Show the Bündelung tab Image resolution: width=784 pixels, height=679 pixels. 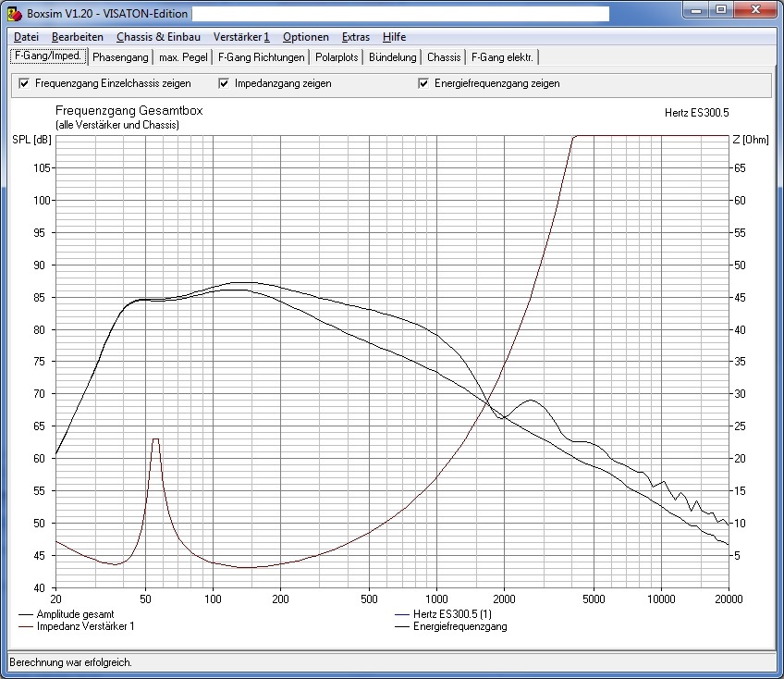coord(393,57)
